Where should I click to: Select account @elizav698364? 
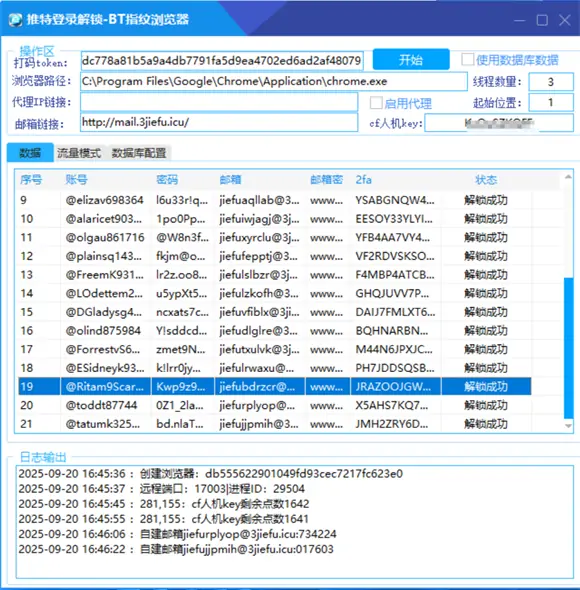(x=105, y=200)
